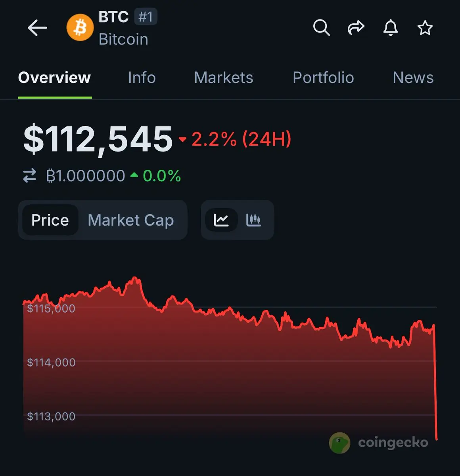Select the Market Cap chart toggle

[131, 220]
